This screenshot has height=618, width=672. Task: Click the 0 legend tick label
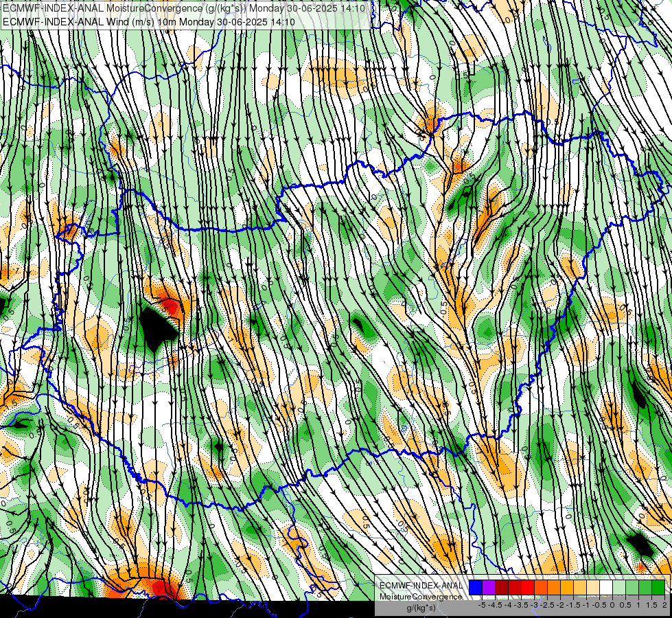pos(612,605)
